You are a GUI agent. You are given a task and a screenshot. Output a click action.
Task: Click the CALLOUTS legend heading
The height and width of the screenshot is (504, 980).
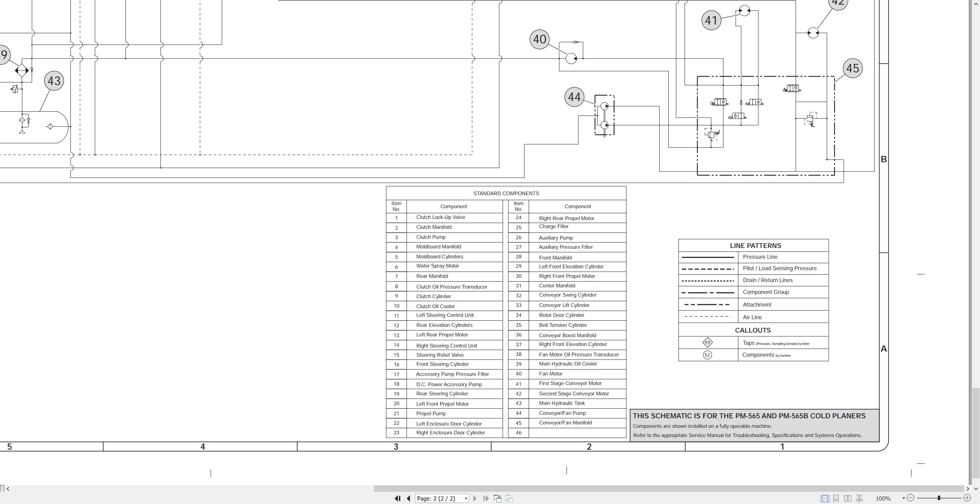[x=753, y=330]
